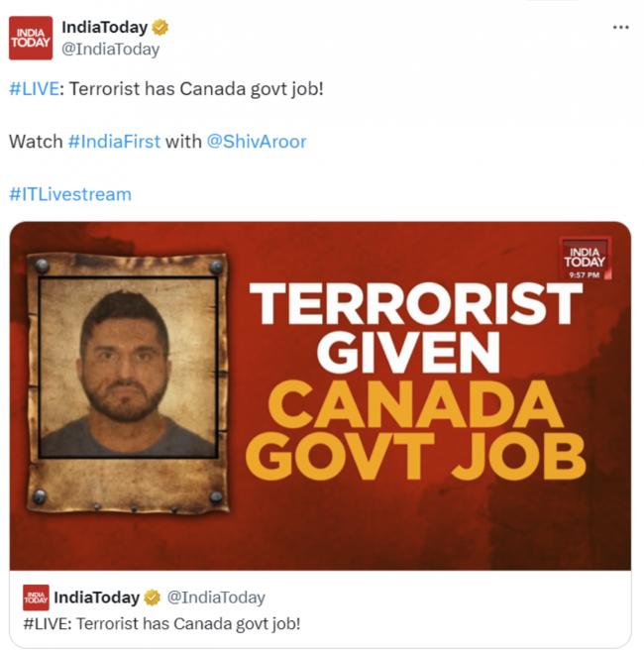
Task: Open the IndiaToday display name in tweet header
Action: [104, 28]
